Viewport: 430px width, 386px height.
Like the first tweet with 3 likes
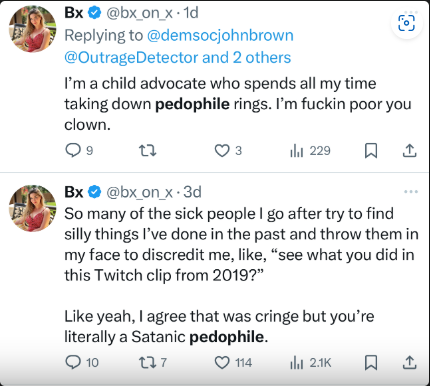[228, 151]
